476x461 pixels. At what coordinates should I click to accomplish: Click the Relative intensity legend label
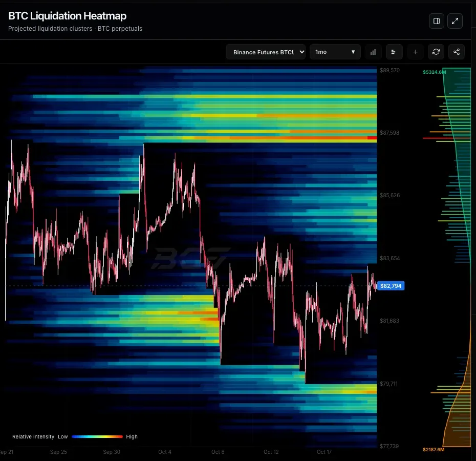tap(33, 437)
